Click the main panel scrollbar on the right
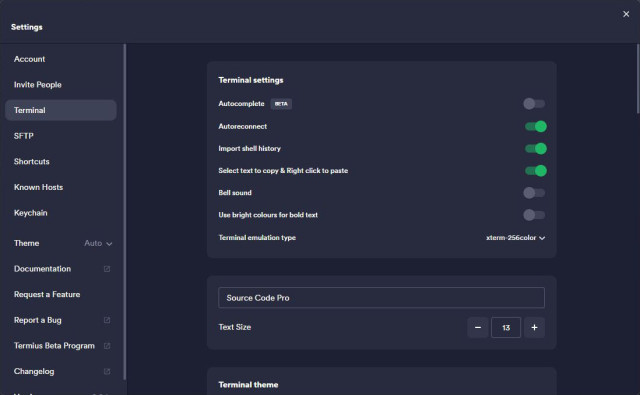640x395 pixels. tap(638, 79)
